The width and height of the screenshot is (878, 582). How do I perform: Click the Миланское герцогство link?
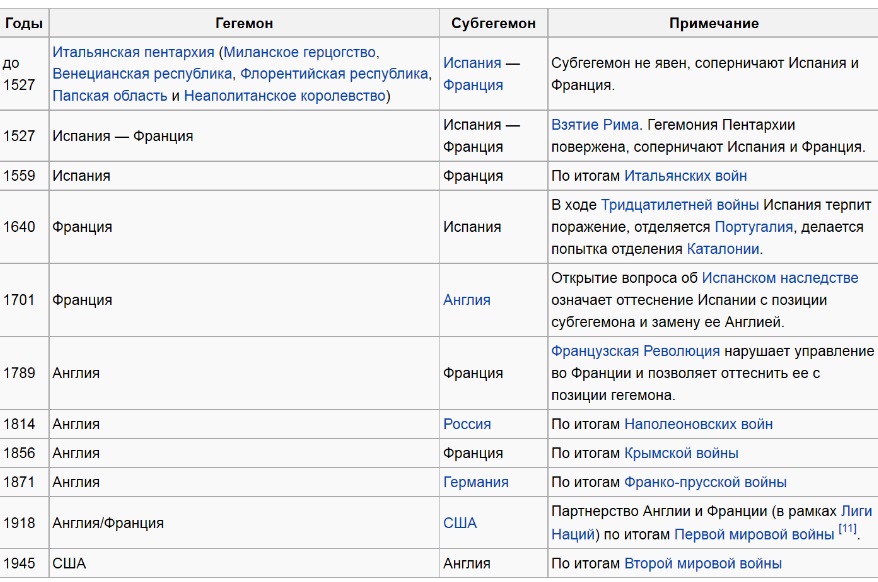pyautogui.click(x=300, y=53)
